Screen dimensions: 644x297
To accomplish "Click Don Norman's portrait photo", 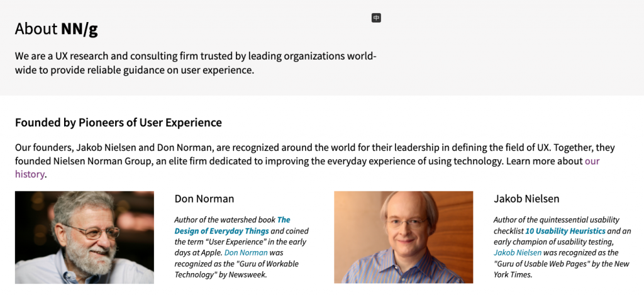I will (x=84, y=237).
